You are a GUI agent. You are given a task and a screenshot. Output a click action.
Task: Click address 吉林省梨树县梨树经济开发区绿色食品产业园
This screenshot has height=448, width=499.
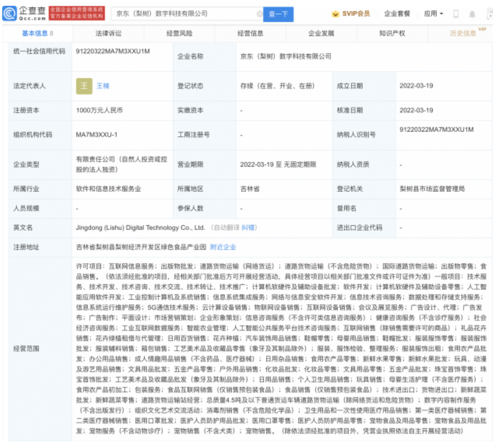tap(141, 247)
